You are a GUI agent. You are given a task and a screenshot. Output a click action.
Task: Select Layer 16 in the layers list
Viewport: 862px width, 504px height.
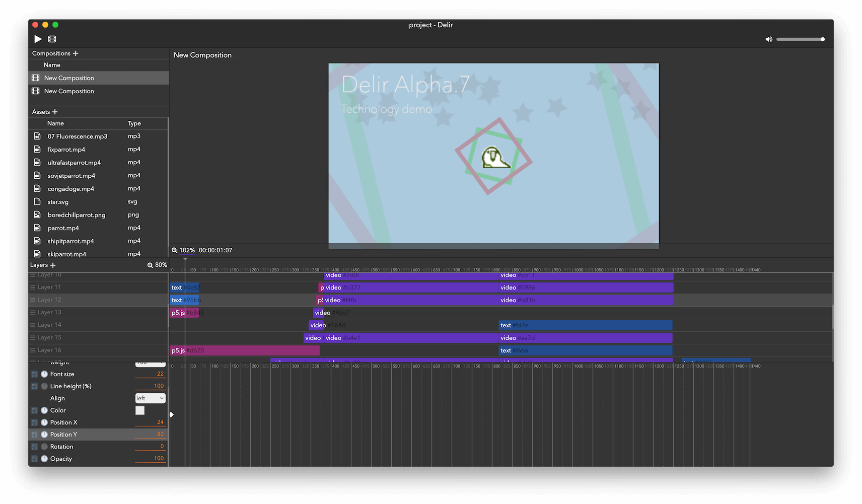click(98, 350)
